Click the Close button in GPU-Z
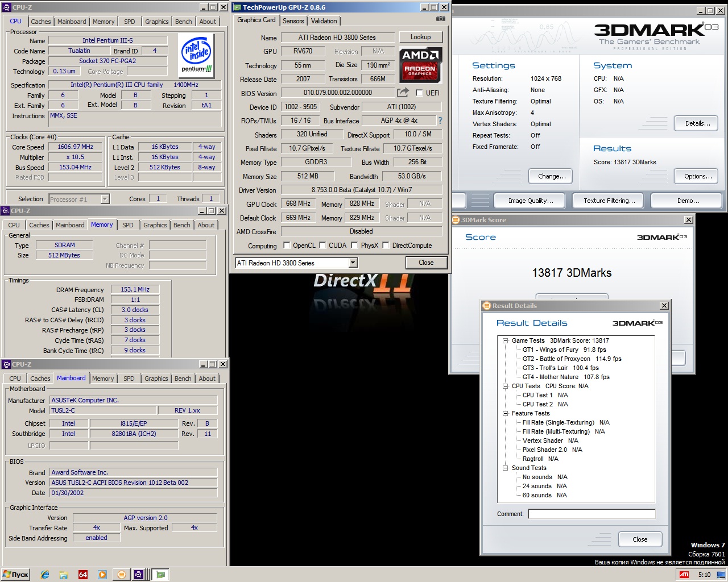The image size is (728, 582). tap(426, 263)
